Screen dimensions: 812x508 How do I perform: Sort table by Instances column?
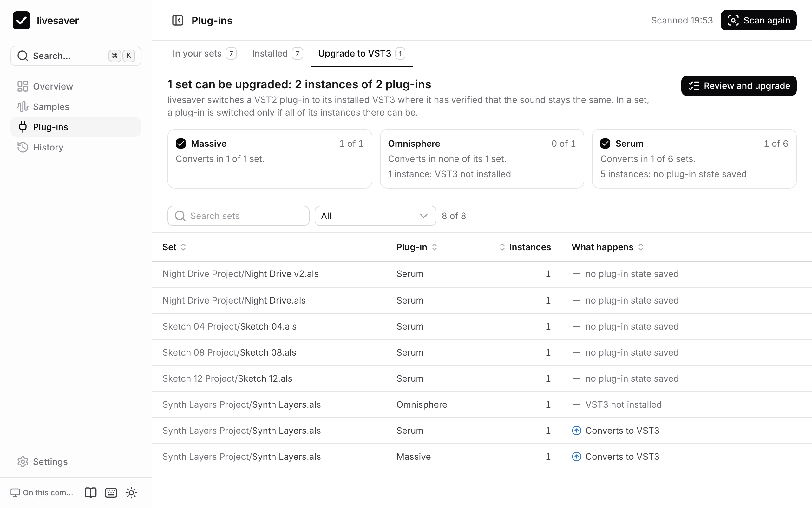525,247
